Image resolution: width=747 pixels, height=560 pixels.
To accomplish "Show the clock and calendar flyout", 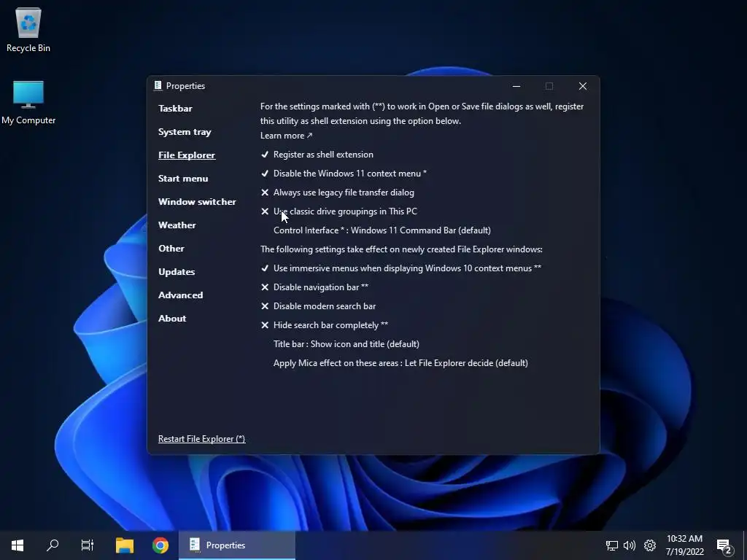I will 684,545.
